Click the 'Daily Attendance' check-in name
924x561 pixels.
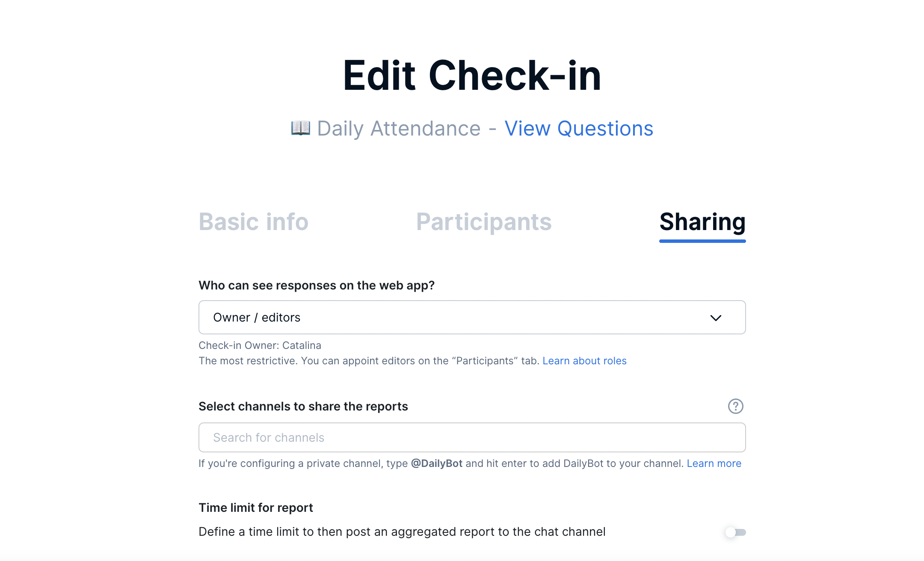click(399, 128)
